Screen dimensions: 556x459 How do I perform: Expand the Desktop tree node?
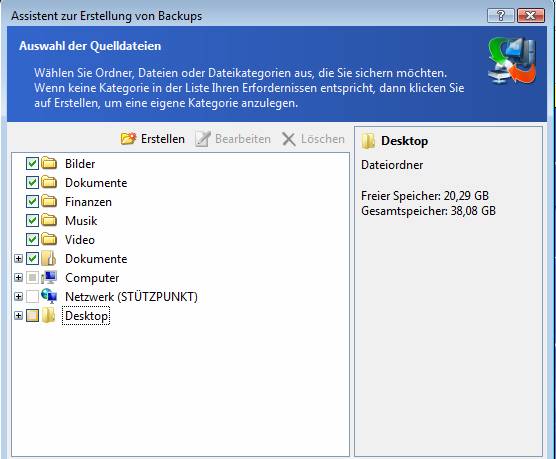[x=18, y=315]
